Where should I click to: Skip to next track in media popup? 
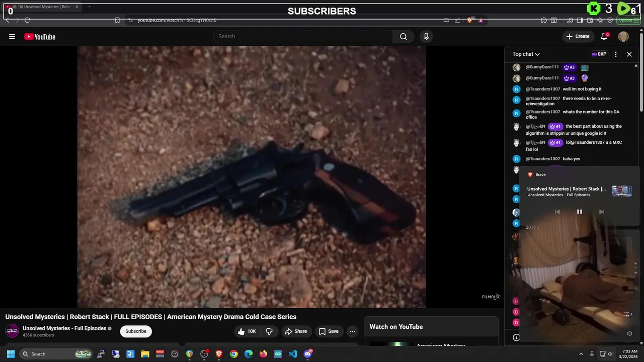(601, 212)
